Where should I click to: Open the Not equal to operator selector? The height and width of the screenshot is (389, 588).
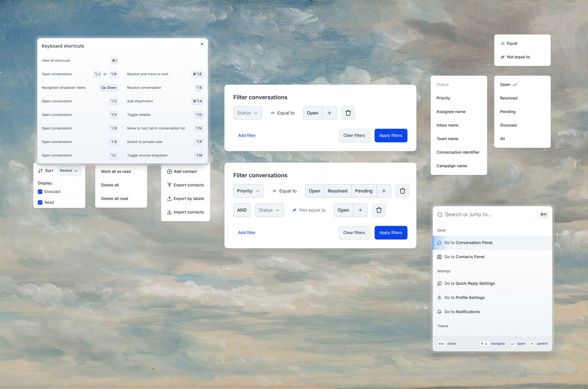point(309,210)
